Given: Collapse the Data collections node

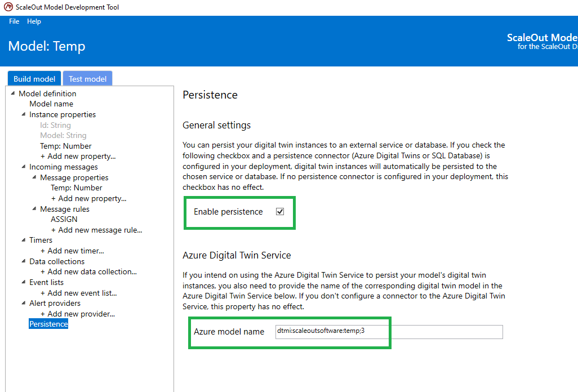Looking at the screenshot, I should click(x=24, y=261).
